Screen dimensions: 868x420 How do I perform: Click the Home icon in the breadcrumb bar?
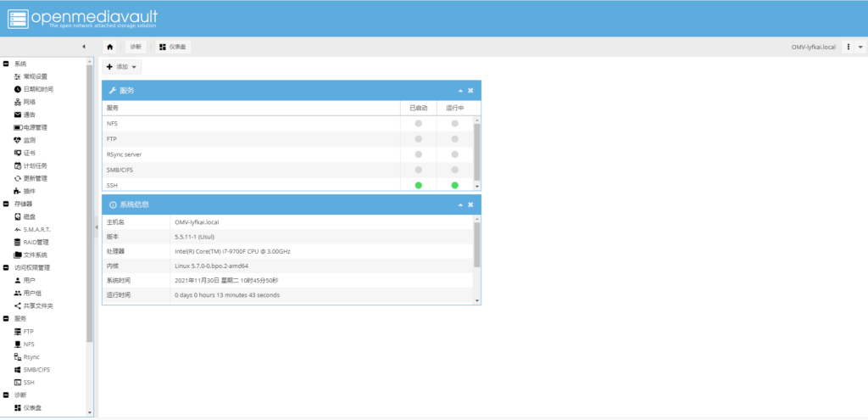[110, 47]
